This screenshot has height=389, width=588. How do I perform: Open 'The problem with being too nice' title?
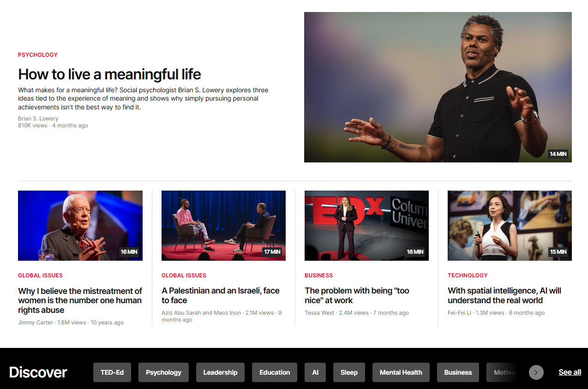[x=357, y=296]
